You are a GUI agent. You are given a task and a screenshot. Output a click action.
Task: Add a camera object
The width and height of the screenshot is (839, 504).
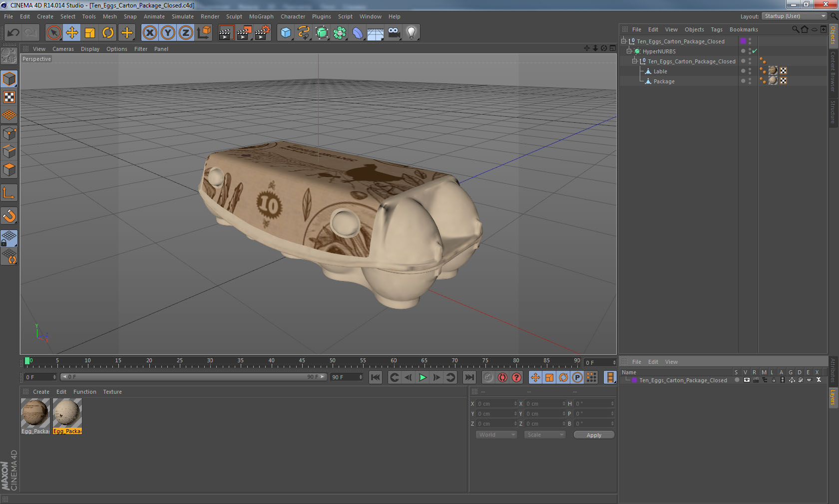point(394,33)
